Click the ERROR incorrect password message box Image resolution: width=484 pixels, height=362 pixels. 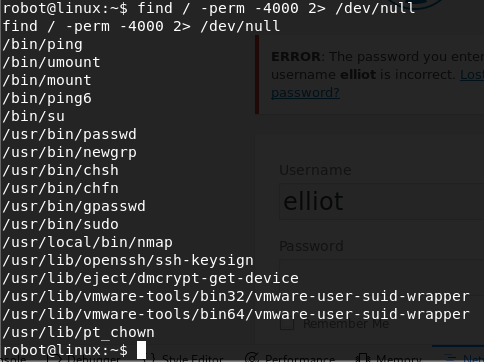tap(369, 75)
